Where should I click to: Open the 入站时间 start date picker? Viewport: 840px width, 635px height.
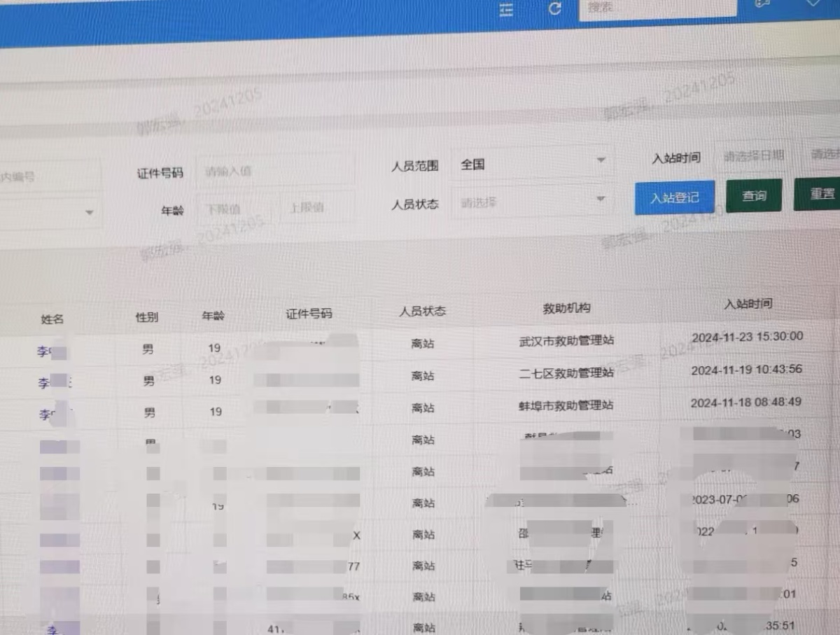754,156
